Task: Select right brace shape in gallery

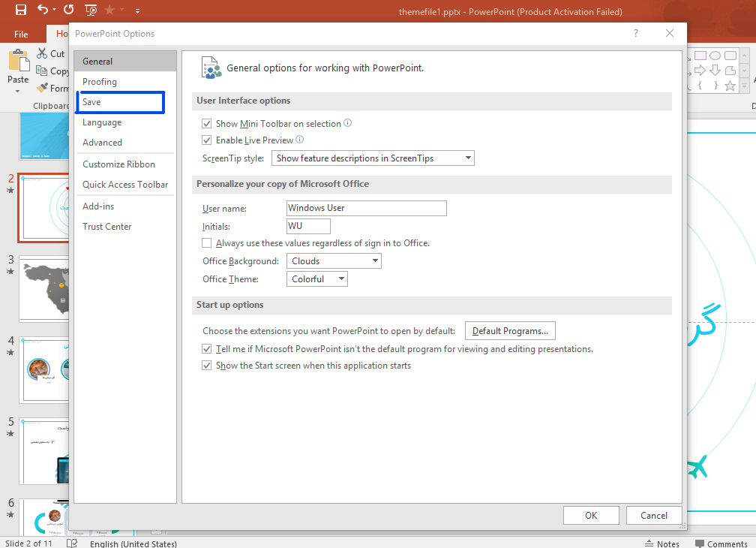Action: pos(715,86)
